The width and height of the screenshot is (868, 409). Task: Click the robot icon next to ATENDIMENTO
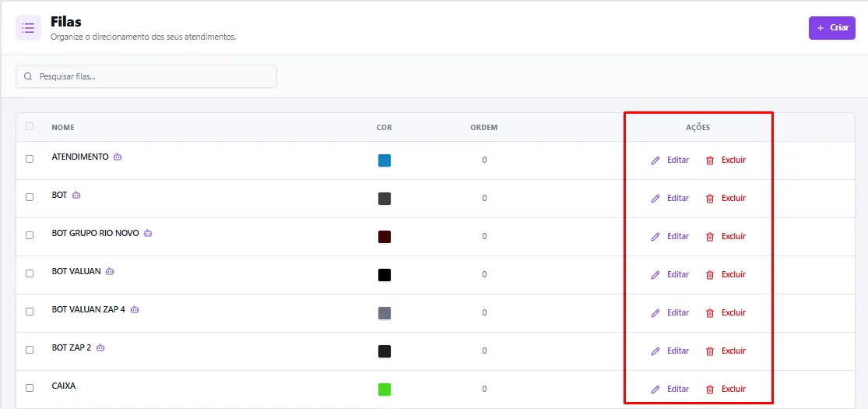click(118, 157)
